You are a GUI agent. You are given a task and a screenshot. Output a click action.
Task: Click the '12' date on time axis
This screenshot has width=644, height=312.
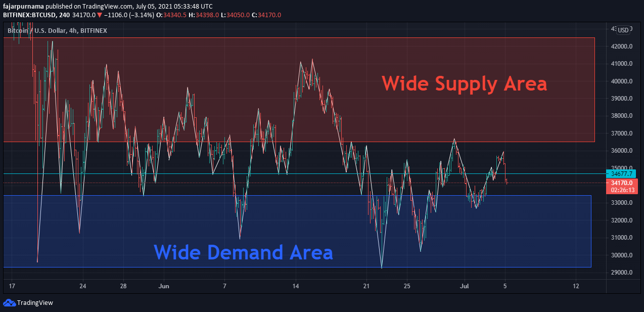pyautogui.click(x=576, y=286)
